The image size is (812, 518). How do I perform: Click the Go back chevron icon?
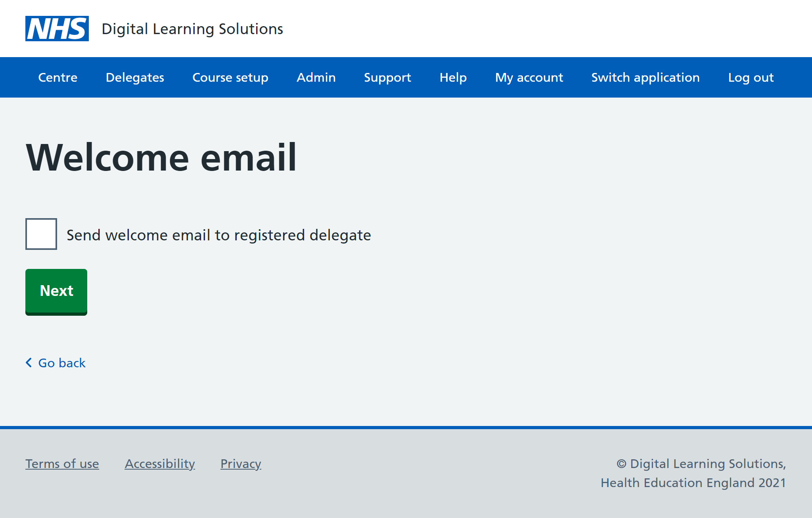pyautogui.click(x=29, y=363)
